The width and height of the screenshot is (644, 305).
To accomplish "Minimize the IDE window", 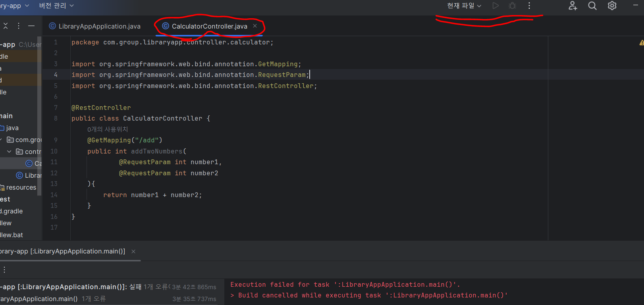I will pos(636,5).
